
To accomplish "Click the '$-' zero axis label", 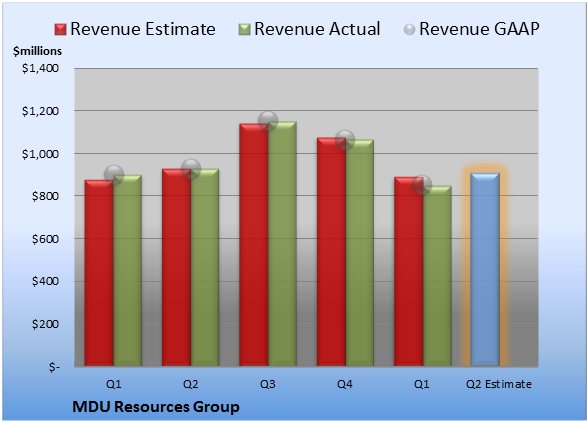I will [54, 367].
